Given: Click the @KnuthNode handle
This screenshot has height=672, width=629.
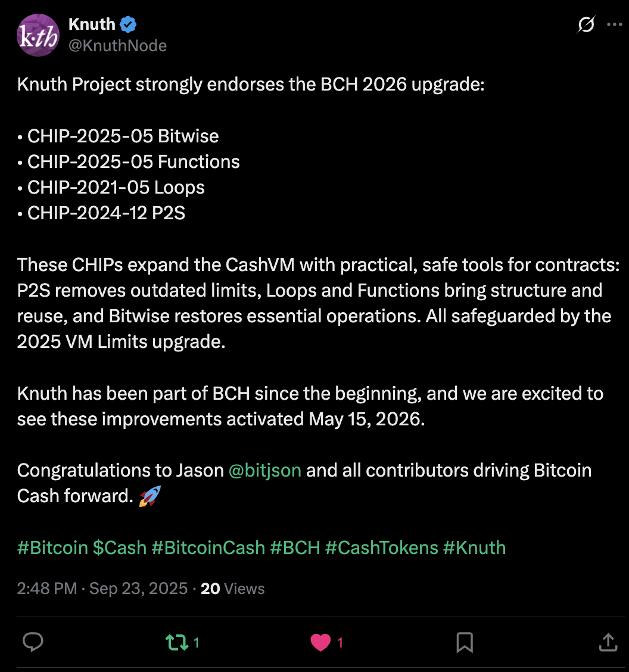Looking at the screenshot, I should point(117,46).
